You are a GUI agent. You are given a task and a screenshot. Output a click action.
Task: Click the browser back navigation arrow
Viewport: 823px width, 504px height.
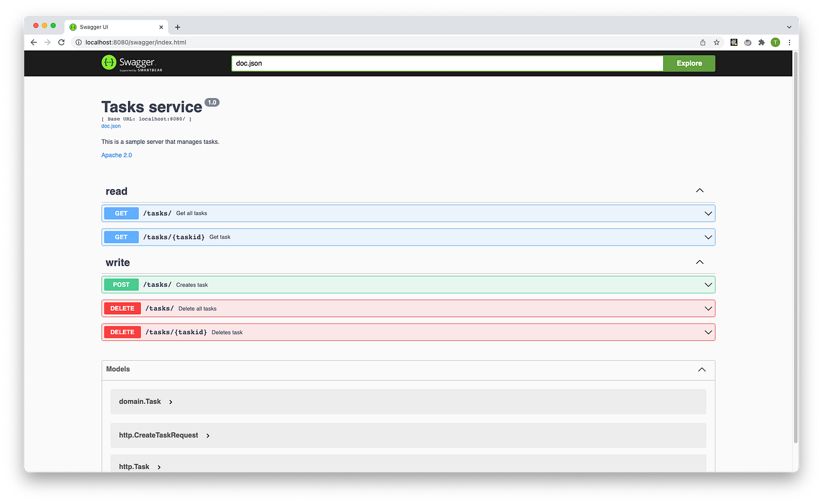pos(34,42)
